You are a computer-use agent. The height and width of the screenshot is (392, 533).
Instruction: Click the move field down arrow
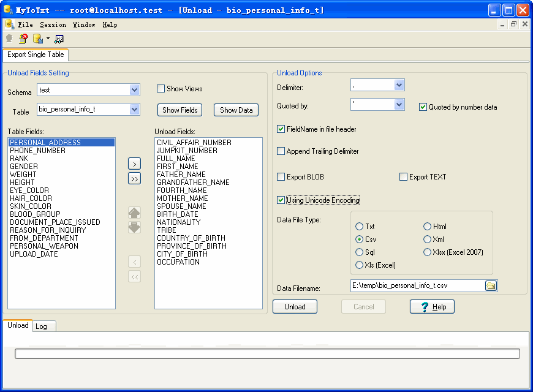(134, 227)
